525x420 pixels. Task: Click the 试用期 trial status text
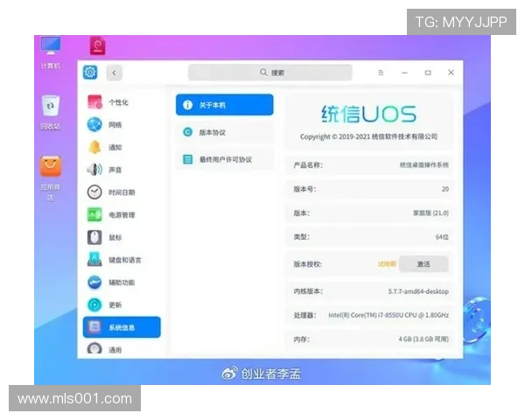click(x=387, y=264)
